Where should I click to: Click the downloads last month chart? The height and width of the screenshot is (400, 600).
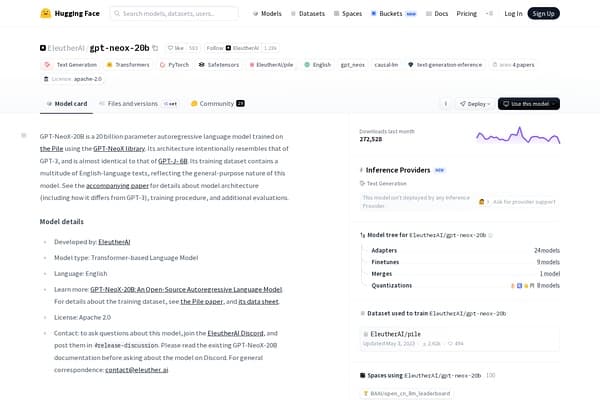[518, 135]
